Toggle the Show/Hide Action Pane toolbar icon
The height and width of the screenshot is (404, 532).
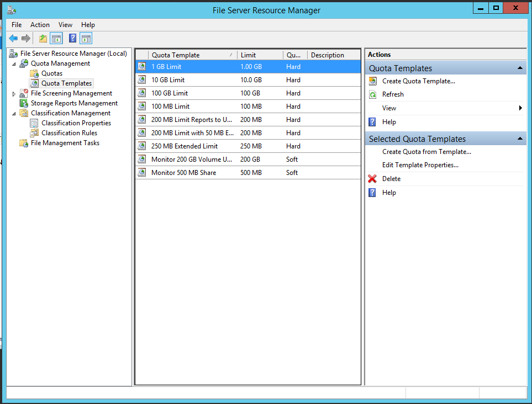[x=86, y=38]
